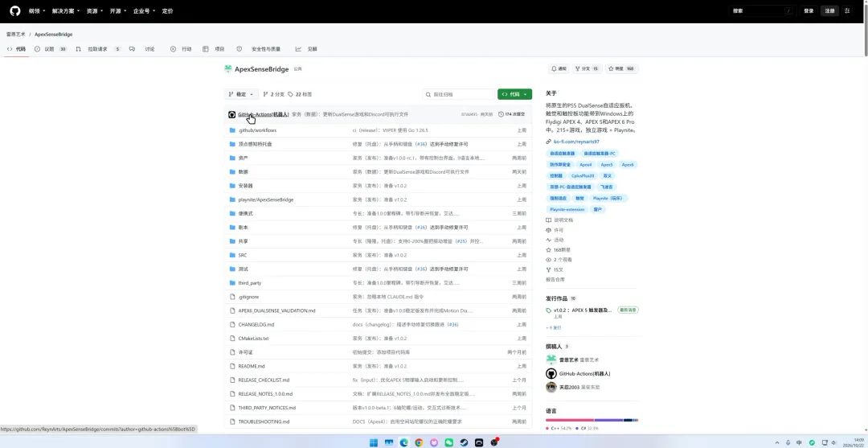Click the link icon beside ko-fi.com/reynarts97
Screen dimensions: 868x448
549,142
